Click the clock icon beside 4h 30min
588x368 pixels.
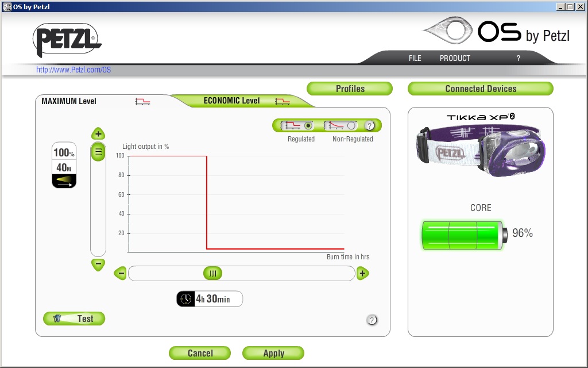[x=185, y=299]
